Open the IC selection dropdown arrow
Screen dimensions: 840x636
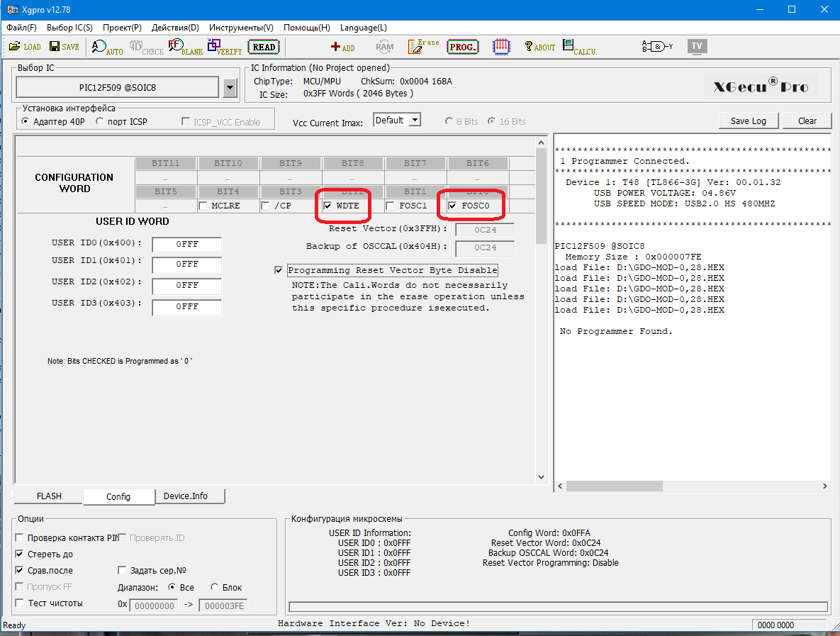[230, 88]
